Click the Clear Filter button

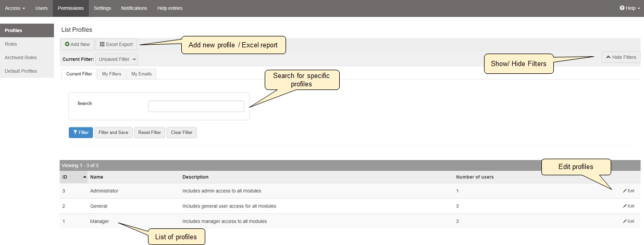[x=181, y=133]
